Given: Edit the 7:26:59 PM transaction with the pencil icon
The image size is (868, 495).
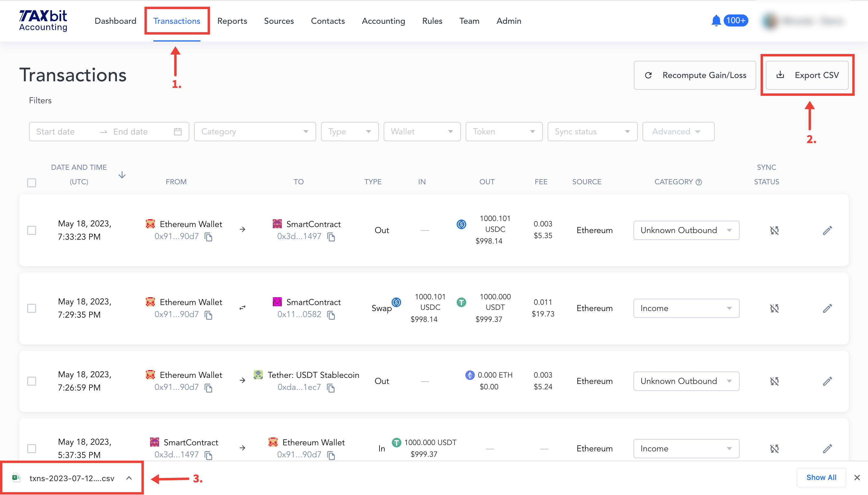Looking at the screenshot, I should click(828, 381).
